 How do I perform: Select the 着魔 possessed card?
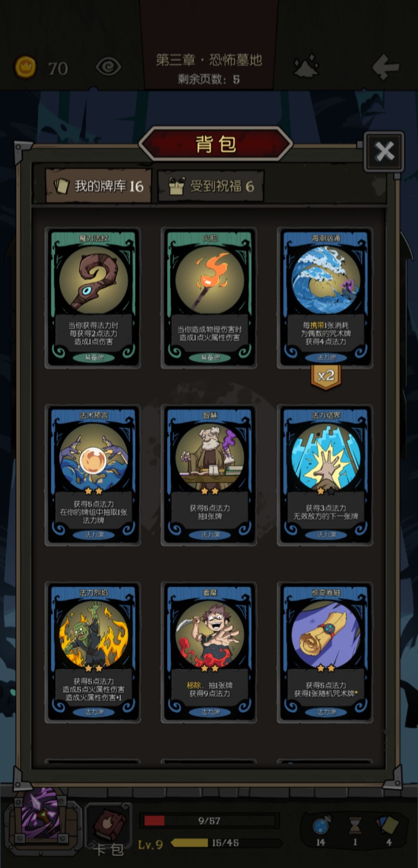pyautogui.click(x=209, y=652)
